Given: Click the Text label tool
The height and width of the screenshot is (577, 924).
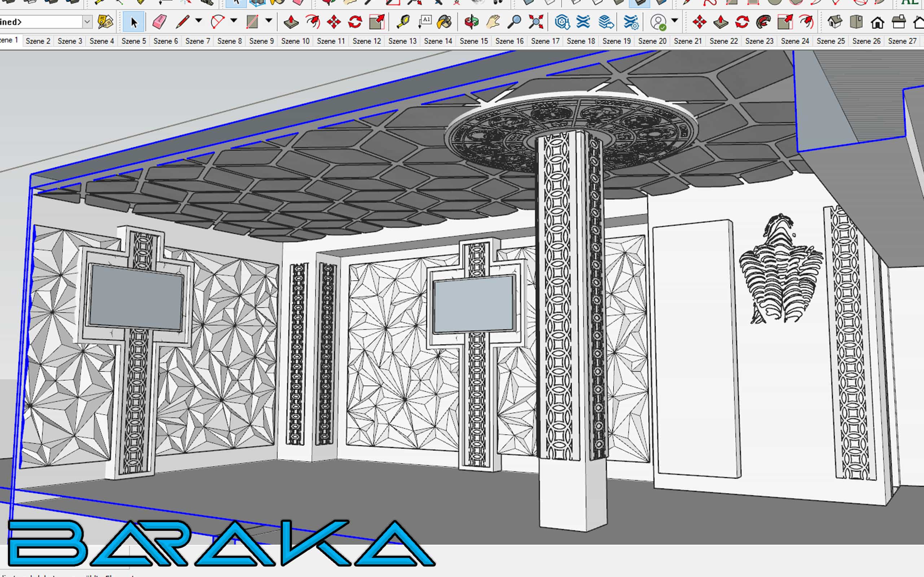Looking at the screenshot, I should pyautogui.click(x=425, y=22).
